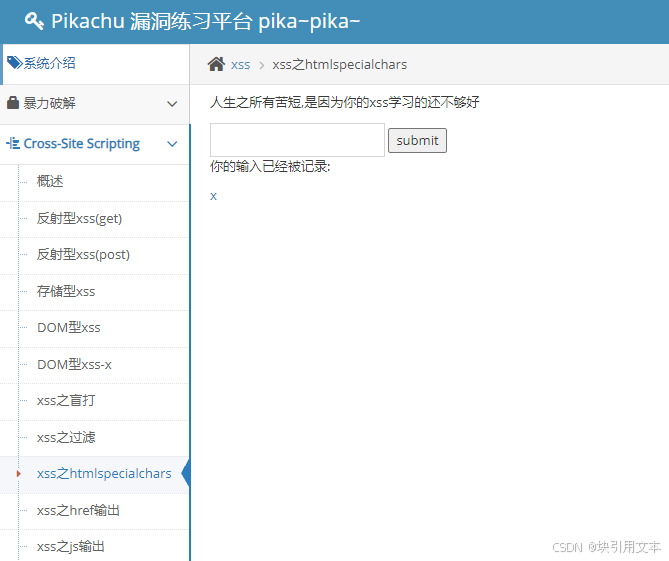Expand the 暴力破解 chevron
The width and height of the screenshot is (669, 561).
point(172,104)
